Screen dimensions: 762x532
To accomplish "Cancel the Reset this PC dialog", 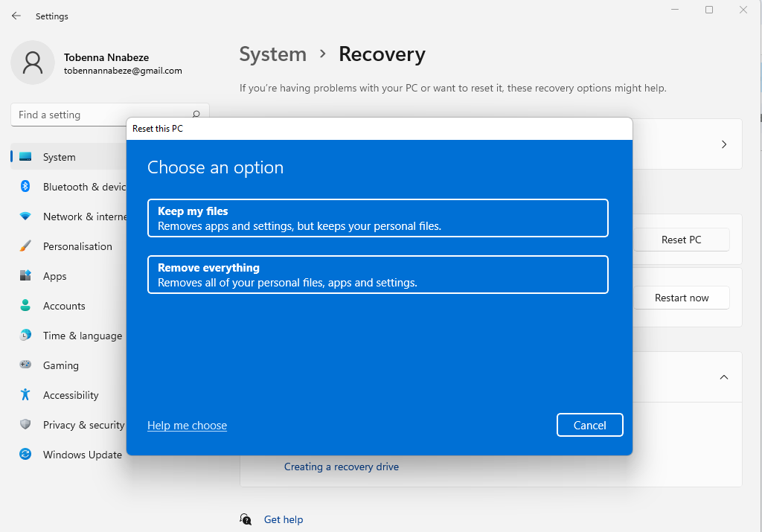I will tap(589, 425).
